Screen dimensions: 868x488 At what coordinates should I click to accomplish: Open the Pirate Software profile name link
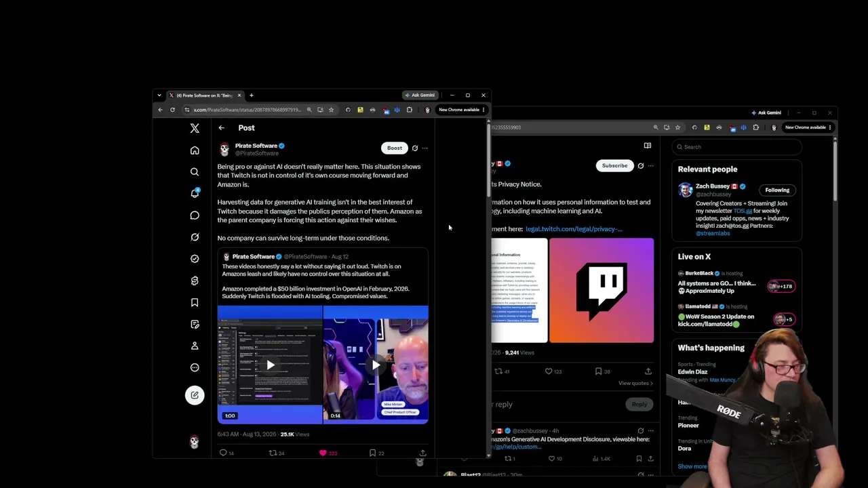256,146
